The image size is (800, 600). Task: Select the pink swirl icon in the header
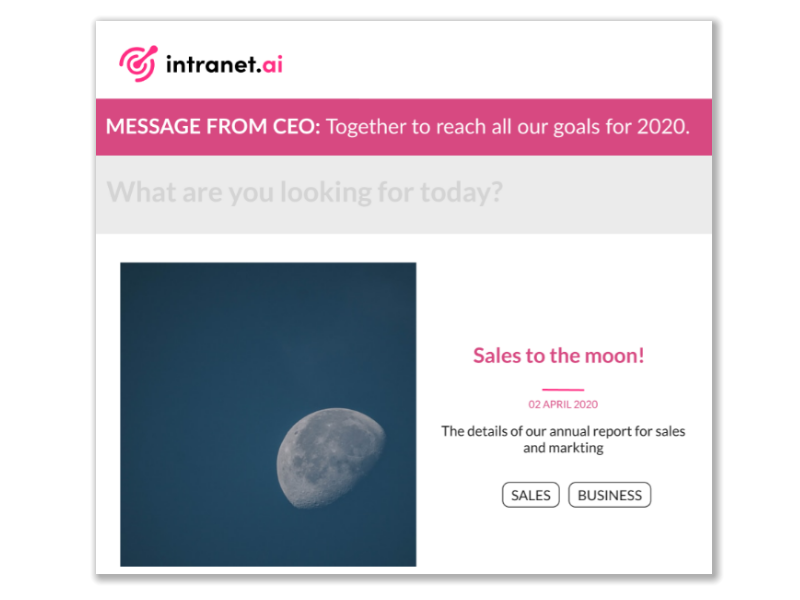coord(136,62)
